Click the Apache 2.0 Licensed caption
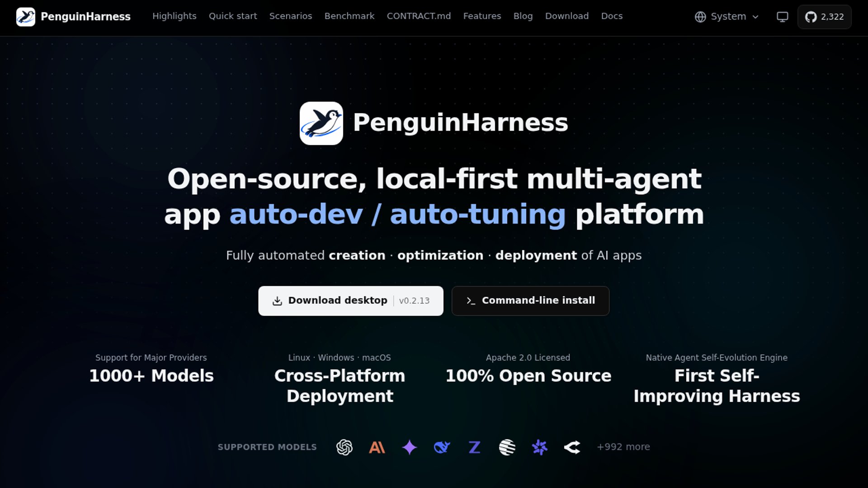The width and height of the screenshot is (868, 488). pos(528,357)
